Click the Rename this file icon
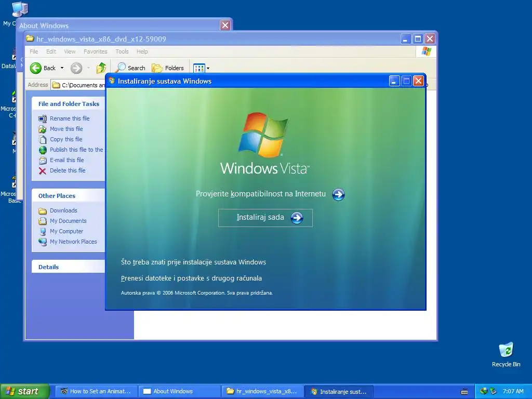 coord(43,119)
